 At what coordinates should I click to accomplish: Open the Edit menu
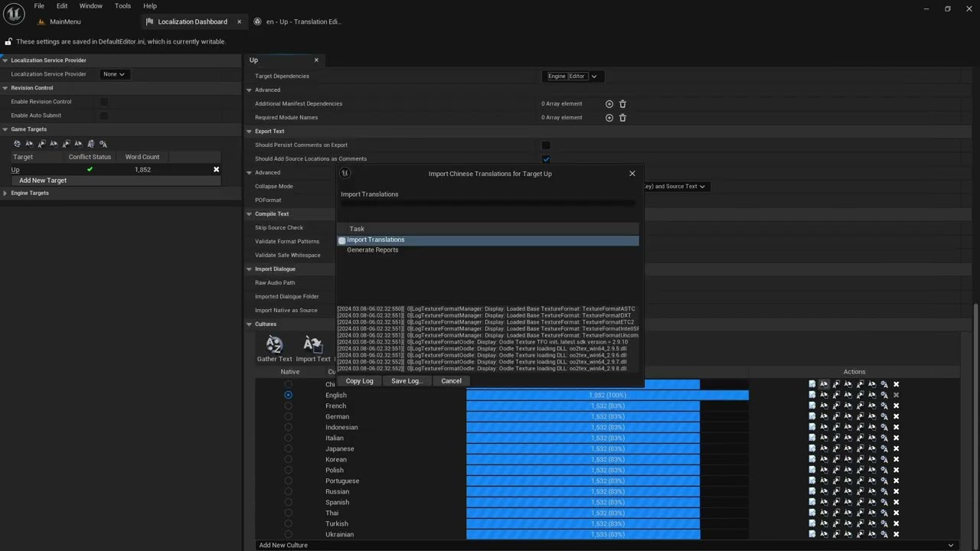pyautogui.click(x=62, y=6)
